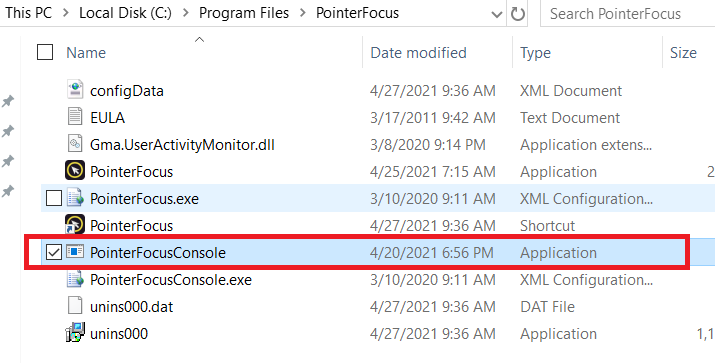Open the address bar history dropdown

point(497,15)
